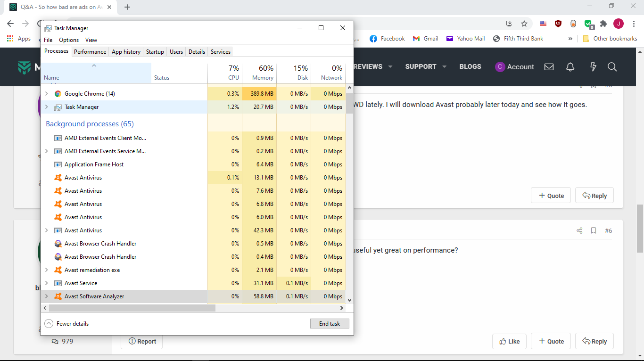The width and height of the screenshot is (644, 361).
Task: Switch to the App history tab
Action: point(126,52)
